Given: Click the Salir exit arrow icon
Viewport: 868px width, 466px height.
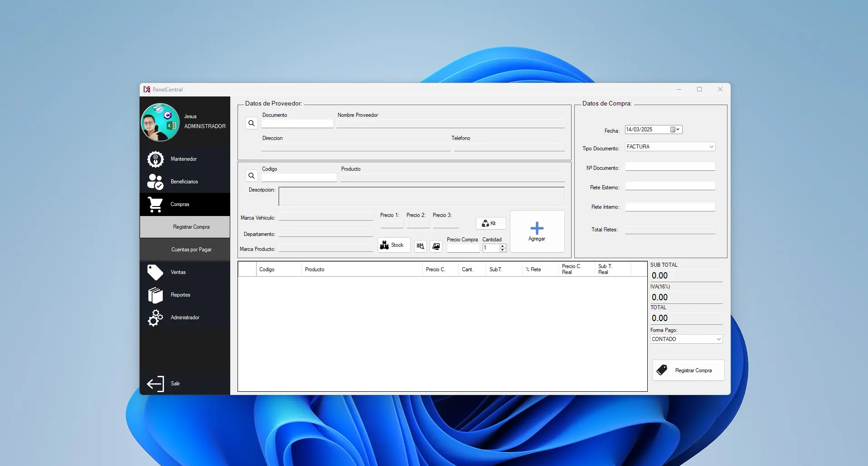Looking at the screenshot, I should [155, 384].
